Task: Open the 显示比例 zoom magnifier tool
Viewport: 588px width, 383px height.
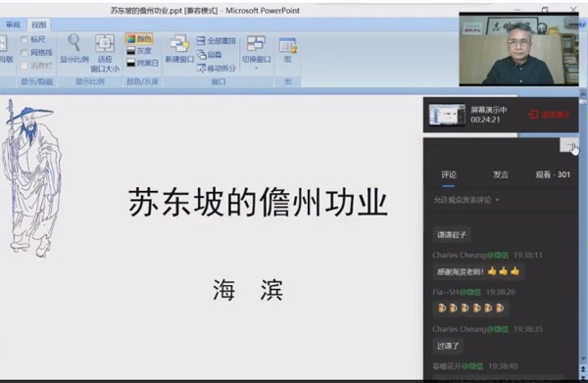Action: pyautogui.click(x=73, y=42)
